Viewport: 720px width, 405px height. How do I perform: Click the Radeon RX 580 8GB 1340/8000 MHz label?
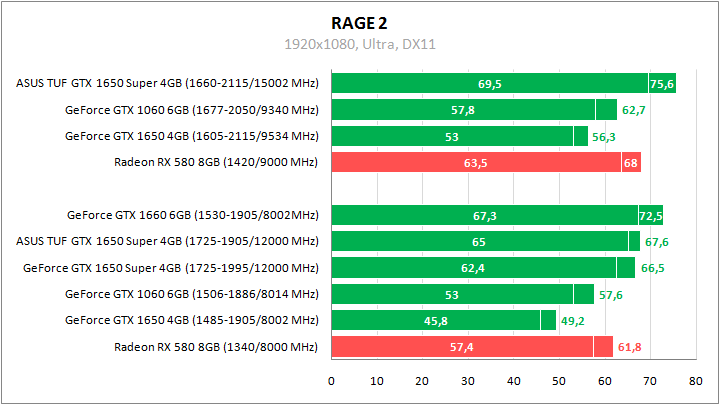pyautogui.click(x=216, y=347)
